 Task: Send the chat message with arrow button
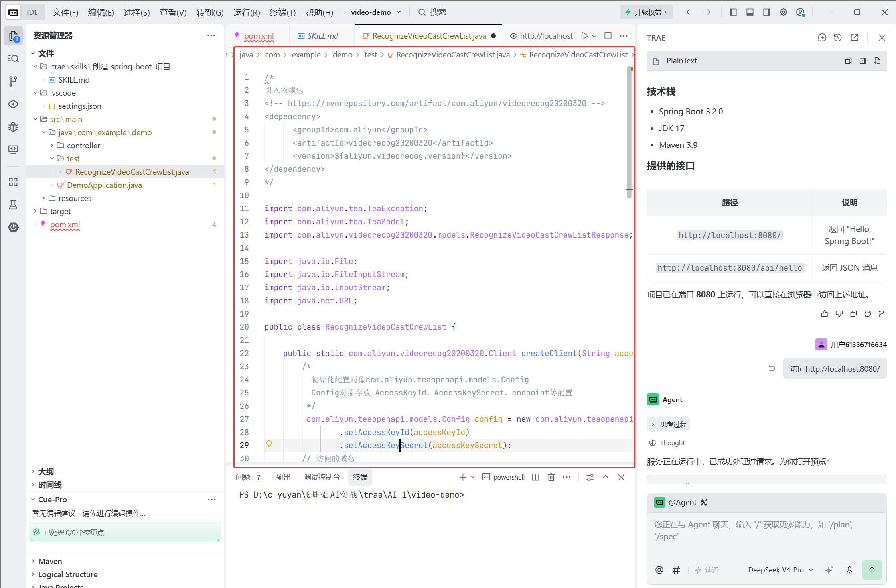872,570
